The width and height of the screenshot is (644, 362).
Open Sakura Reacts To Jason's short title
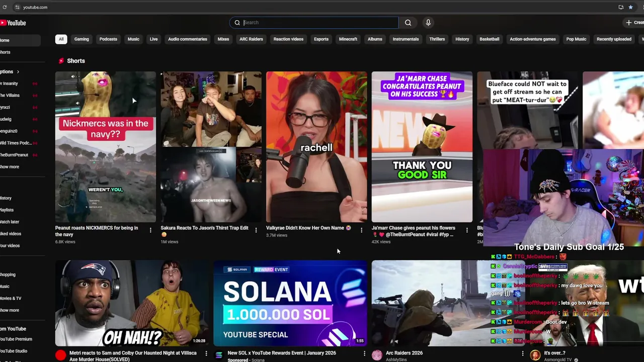[x=204, y=231]
